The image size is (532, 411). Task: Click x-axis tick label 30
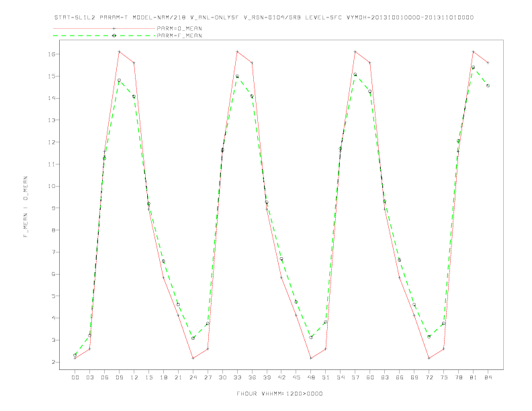point(222,377)
